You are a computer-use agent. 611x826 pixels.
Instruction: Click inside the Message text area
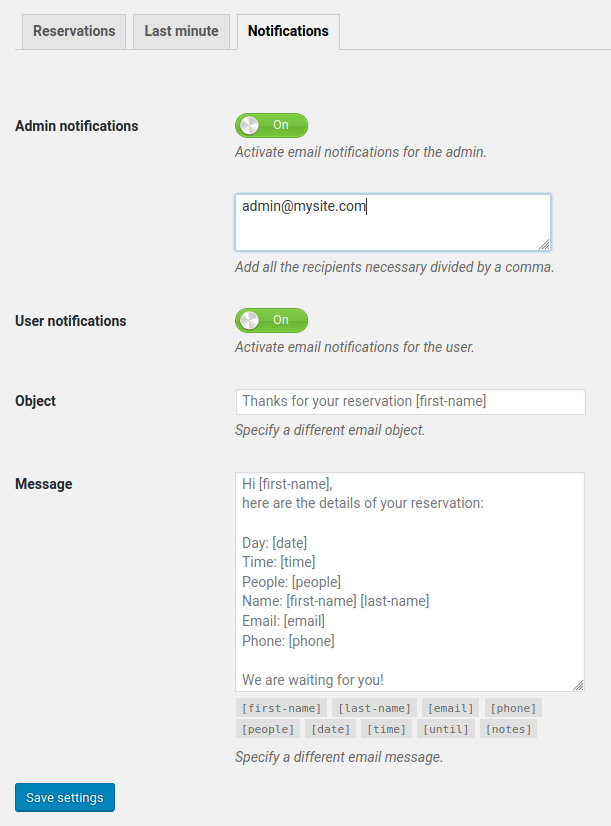410,581
